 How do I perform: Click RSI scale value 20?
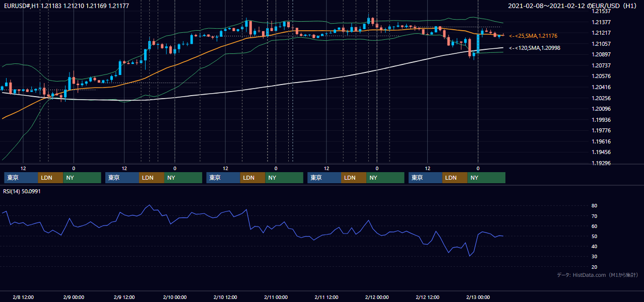(x=594, y=267)
